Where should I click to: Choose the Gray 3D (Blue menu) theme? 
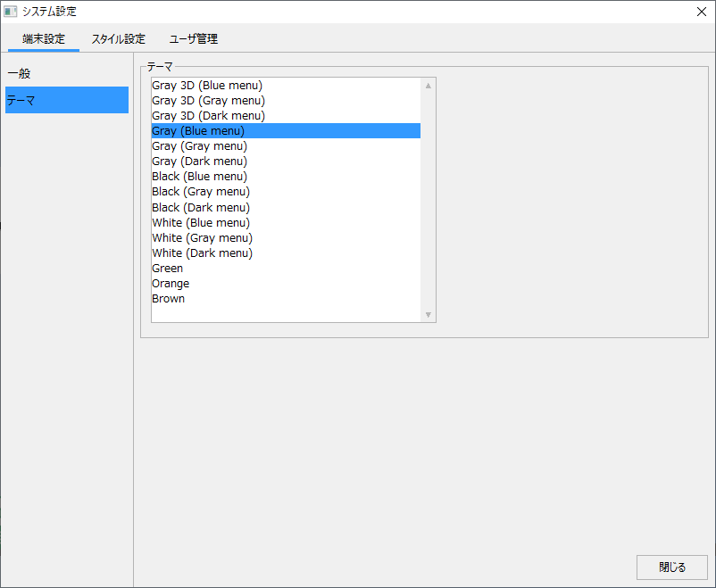[207, 86]
